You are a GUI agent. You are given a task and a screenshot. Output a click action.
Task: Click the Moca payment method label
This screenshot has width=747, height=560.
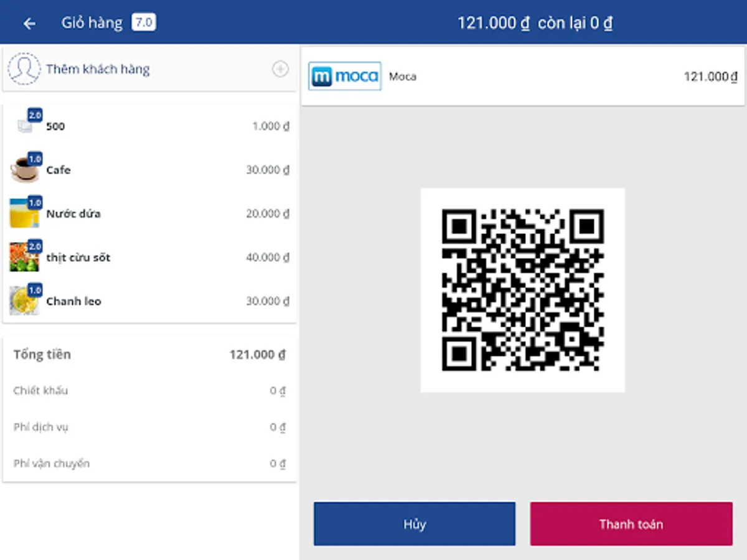[403, 77]
